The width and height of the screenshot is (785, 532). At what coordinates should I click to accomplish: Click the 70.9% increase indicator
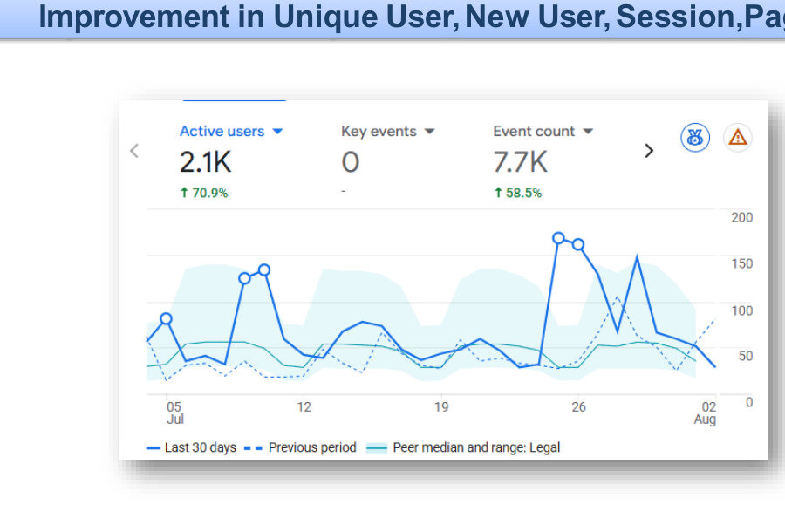[x=204, y=193]
